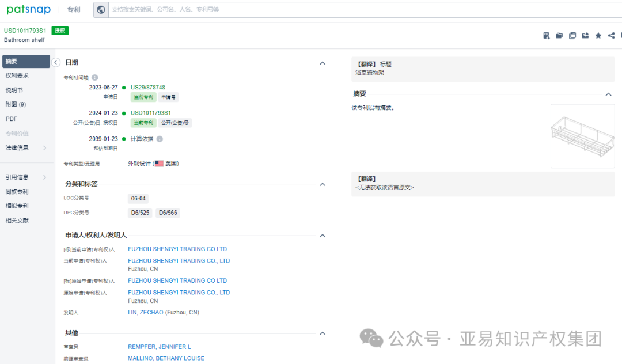Download the patent PDF via toolbar icon
The height and width of the screenshot is (364, 622).
545,35
